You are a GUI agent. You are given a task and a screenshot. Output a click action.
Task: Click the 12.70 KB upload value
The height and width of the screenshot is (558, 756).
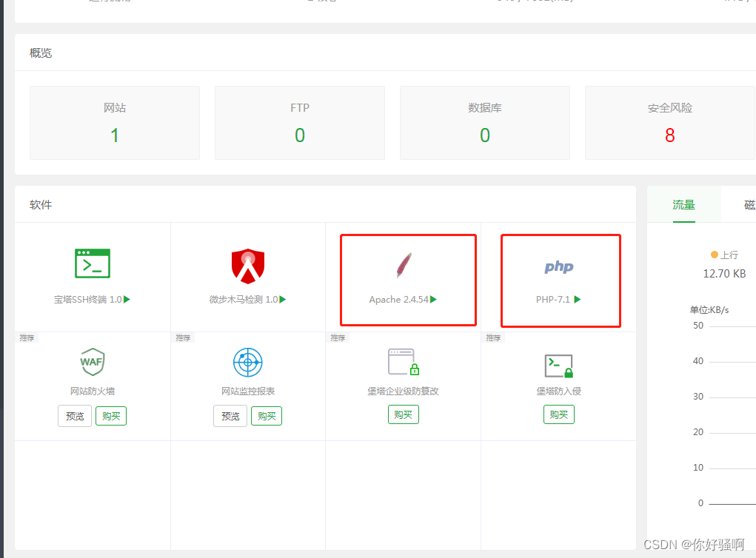click(x=724, y=274)
